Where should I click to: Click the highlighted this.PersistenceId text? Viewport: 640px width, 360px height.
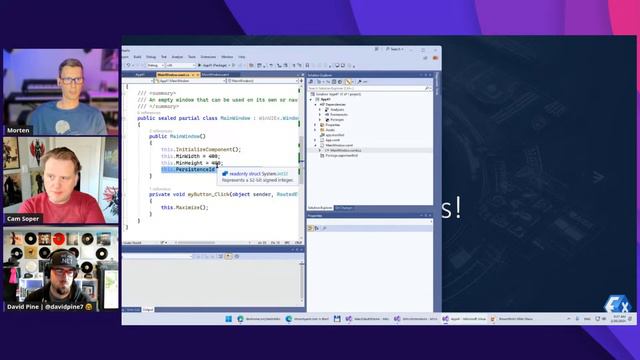pos(188,169)
